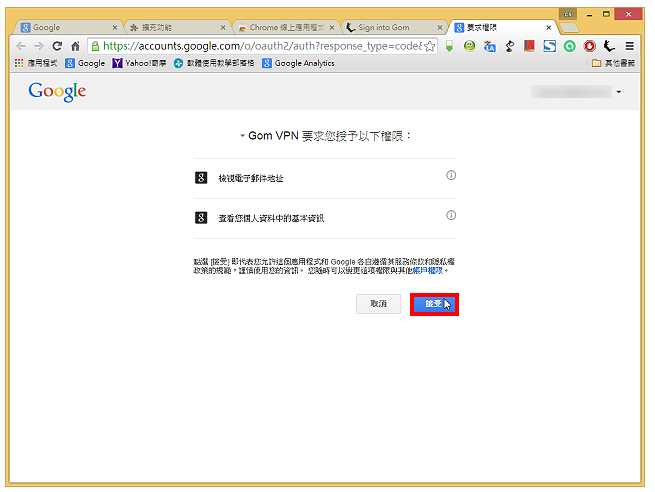Click the grey Cancel button
Image resolution: width=655 pixels, height=492 pixels.
(x=378, y=304)
